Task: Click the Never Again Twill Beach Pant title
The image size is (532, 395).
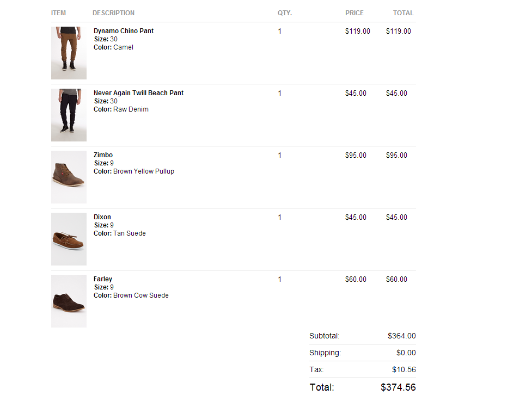Action: point(138,93)
